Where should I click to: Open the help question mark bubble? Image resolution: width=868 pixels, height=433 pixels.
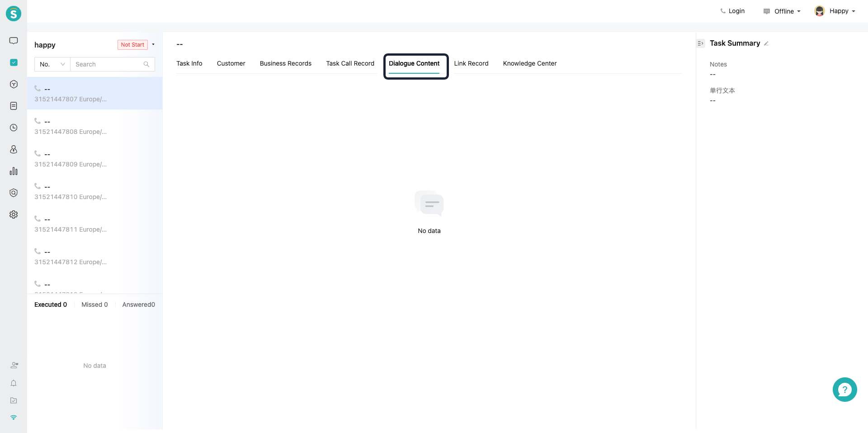pyautogui.click(x=844, y=390)
